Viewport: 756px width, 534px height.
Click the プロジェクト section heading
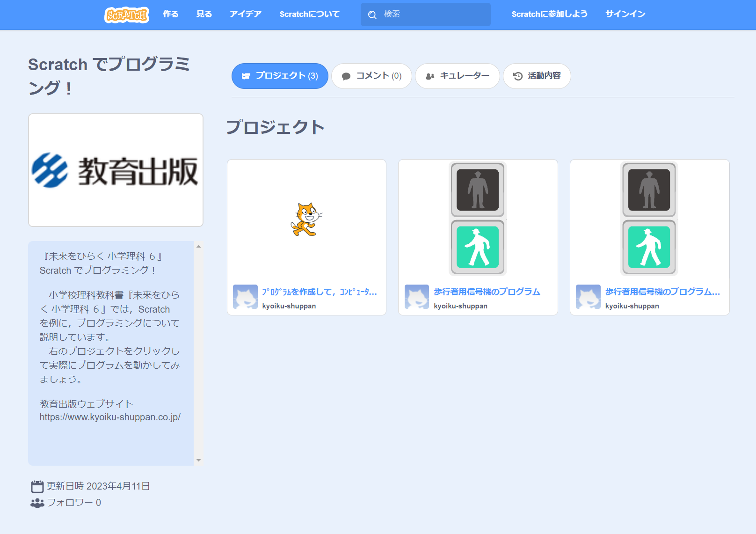(276, 127)
